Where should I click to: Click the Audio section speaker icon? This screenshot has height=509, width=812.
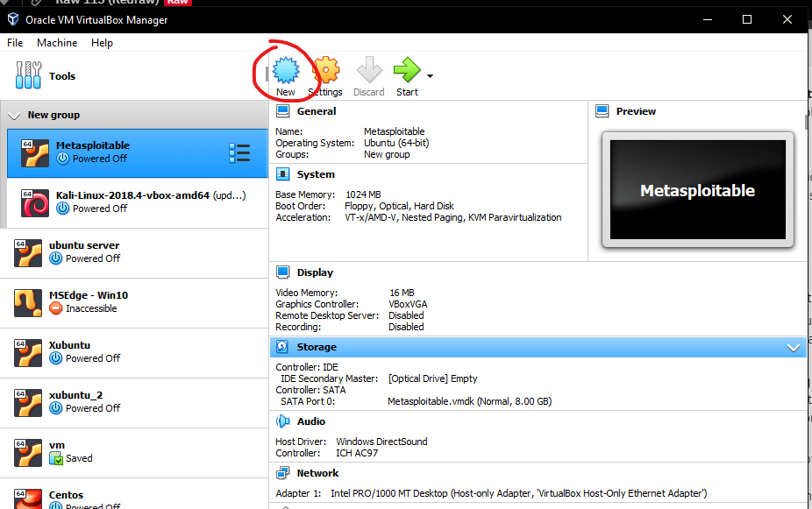[x=282, y=421]
